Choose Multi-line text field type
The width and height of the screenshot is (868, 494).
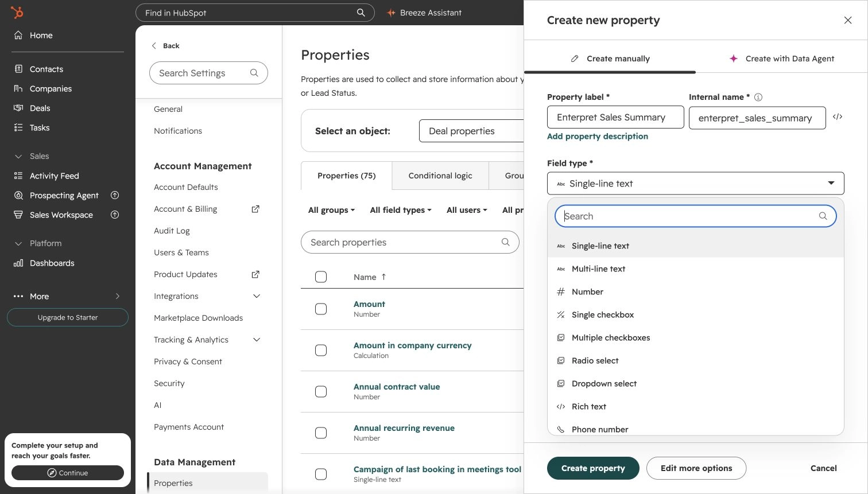695,269
